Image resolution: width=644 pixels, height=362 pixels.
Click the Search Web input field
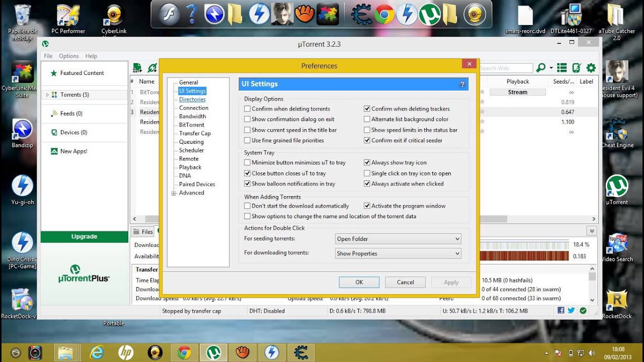pyautogui.click(x=505, y=68)
